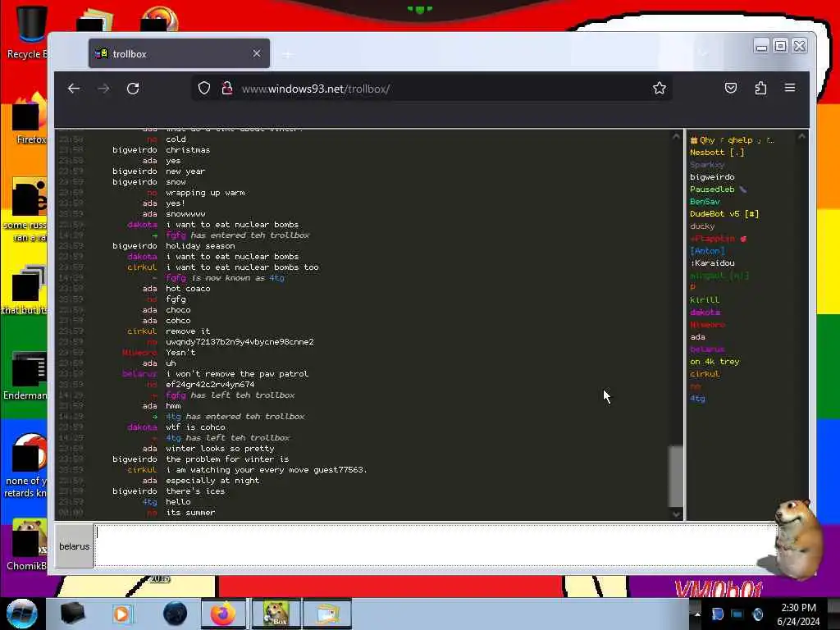Click message 'winter looks so pretty'
This screenshot has height=630, width=840.
tap(220, 449)
